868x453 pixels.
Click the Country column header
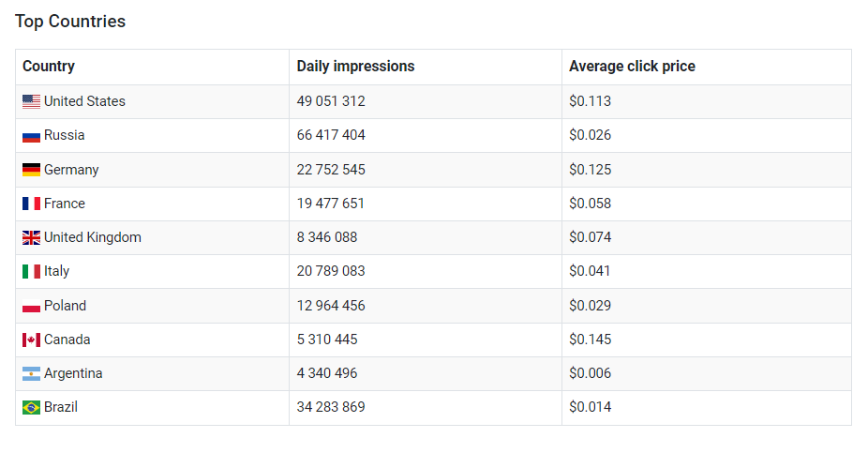point(49,67)
